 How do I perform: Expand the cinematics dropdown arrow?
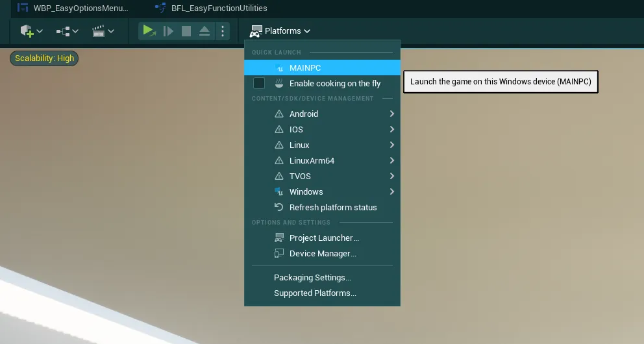click(111, 31)
